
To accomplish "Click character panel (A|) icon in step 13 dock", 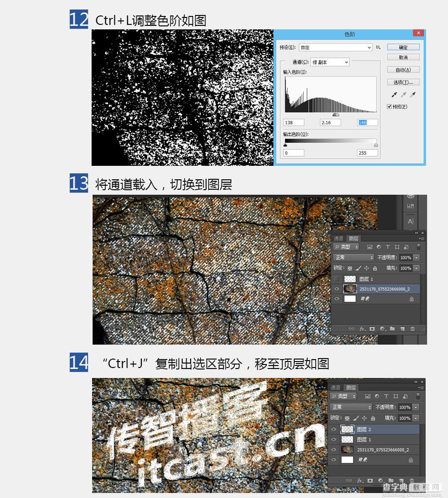I will tap(411, 221).
